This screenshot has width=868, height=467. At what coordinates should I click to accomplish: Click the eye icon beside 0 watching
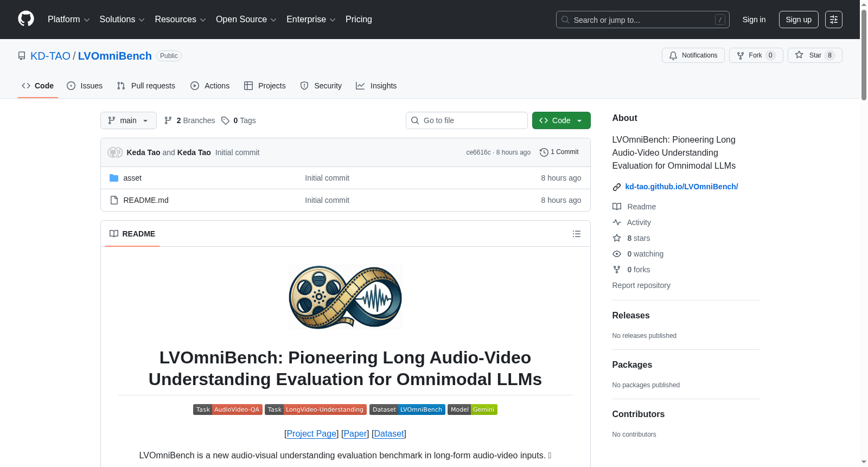pos(617,254)
